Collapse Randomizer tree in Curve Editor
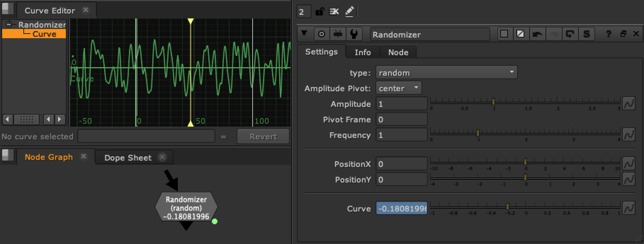Image resolution: width=644 pixels, height=244 pixels. tap(9, 25)
